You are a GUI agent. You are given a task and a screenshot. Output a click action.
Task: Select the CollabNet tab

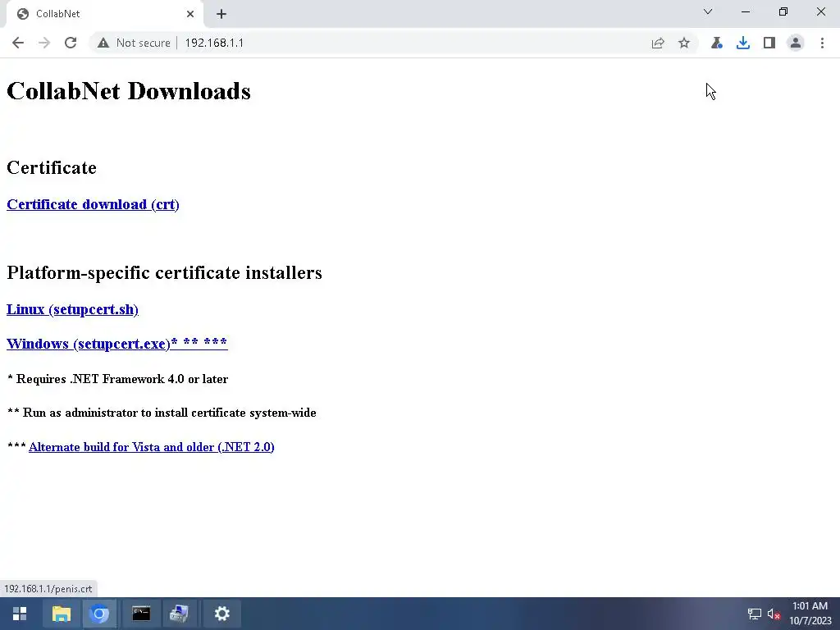[x=104, y=14]
